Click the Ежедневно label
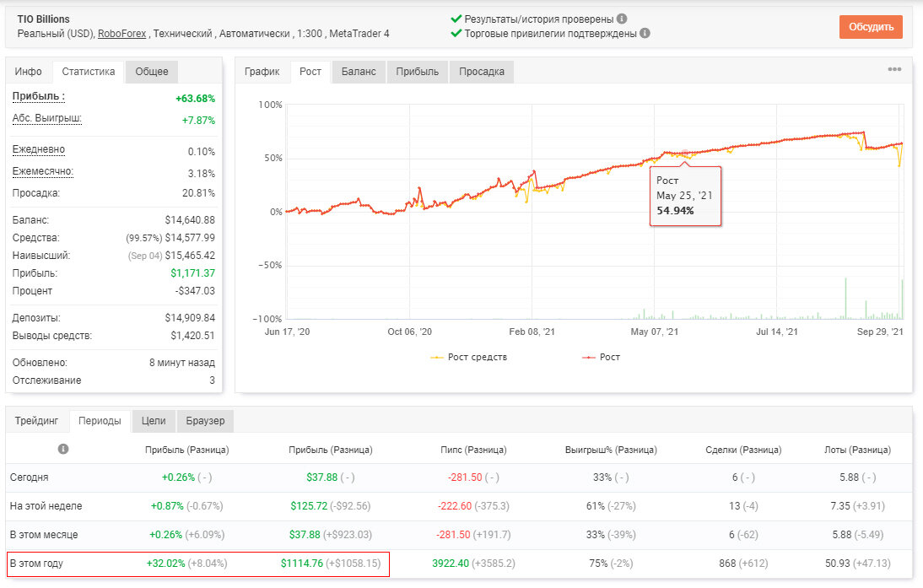 [x=39, y=149]
